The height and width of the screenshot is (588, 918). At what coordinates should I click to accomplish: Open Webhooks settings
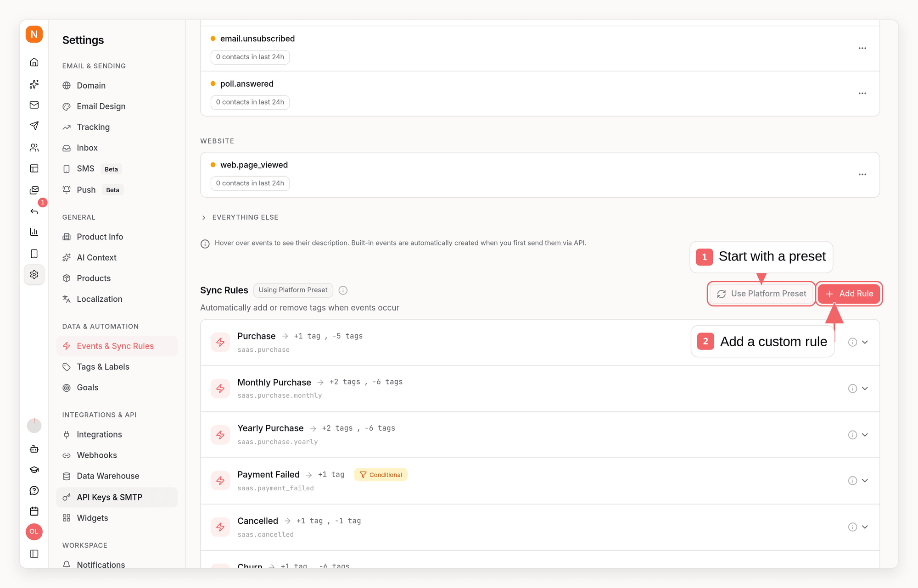117,455
